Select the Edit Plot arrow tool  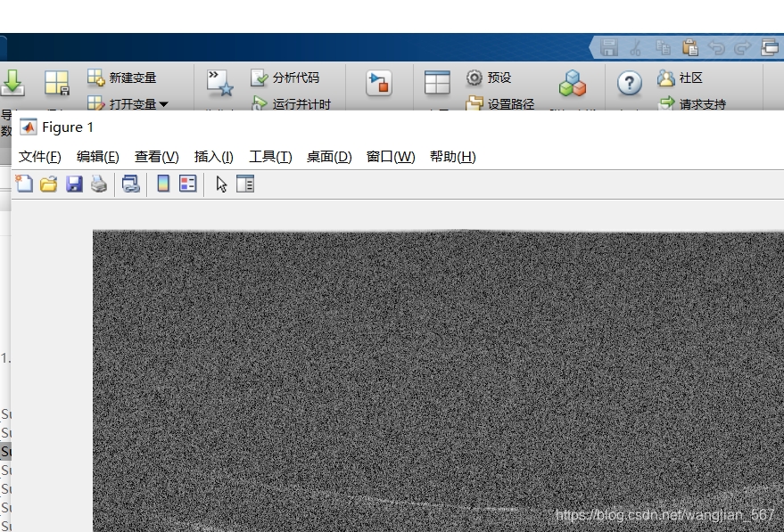click(221, 184)
